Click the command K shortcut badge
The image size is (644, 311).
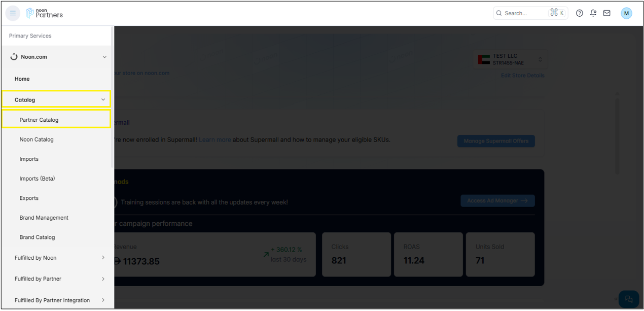(557, 13)
